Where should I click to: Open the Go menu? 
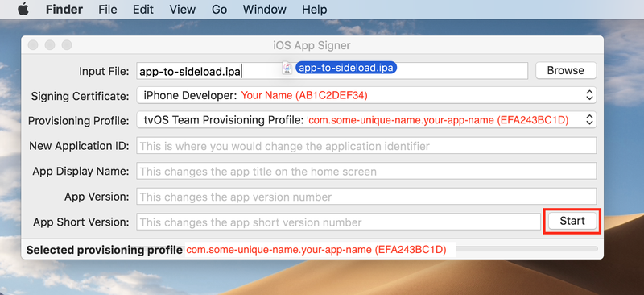219,9
